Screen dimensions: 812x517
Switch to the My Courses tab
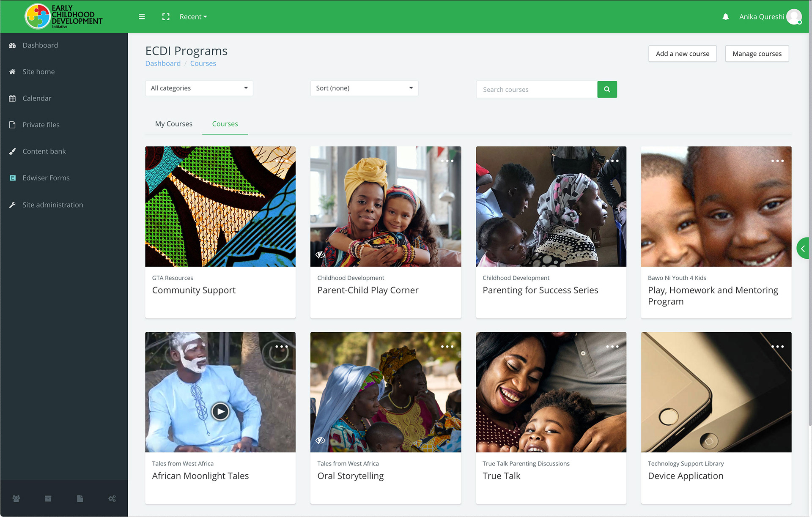tap(173, 124)
